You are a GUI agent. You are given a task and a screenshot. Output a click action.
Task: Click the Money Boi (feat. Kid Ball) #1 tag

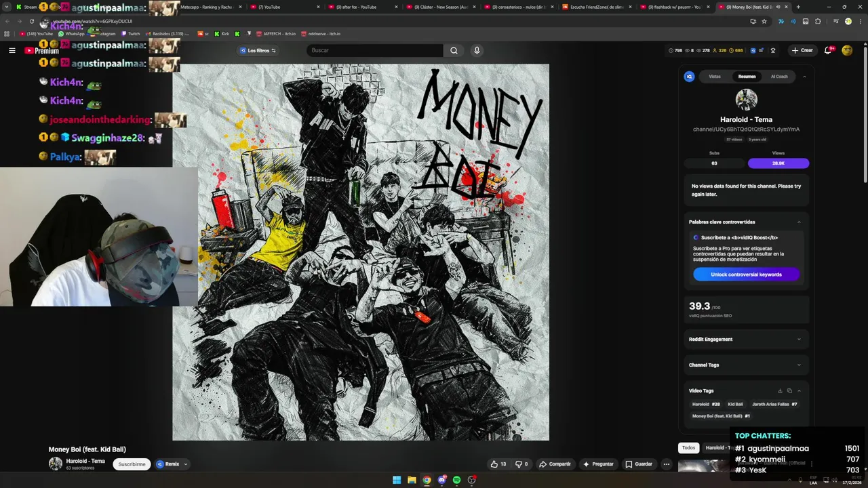click(721, 416)
